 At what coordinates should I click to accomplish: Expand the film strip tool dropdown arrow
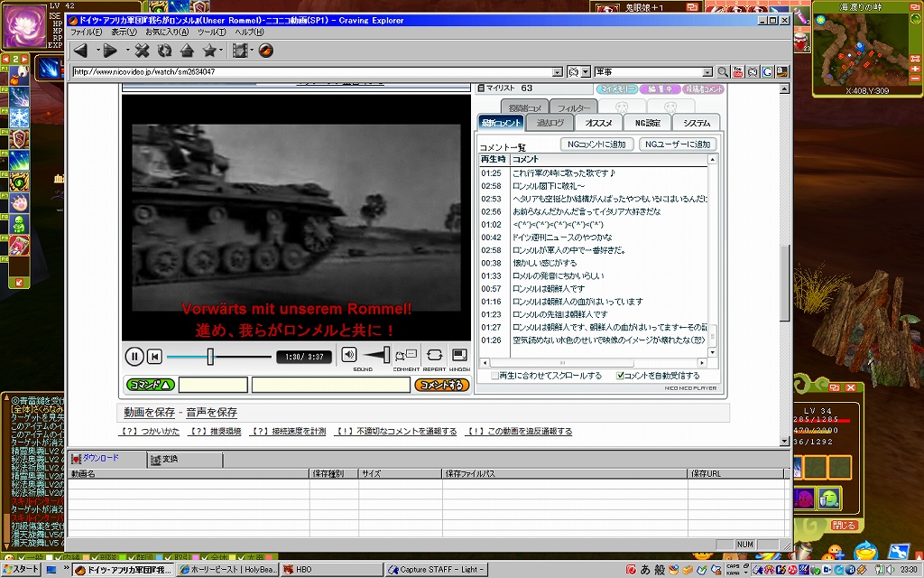click(252, 51)
